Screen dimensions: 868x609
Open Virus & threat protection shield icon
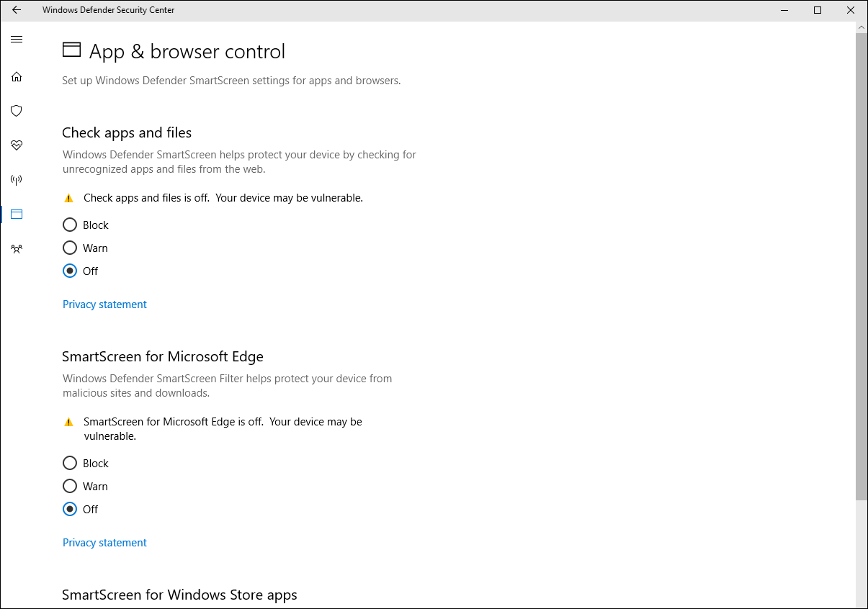[x=17, y=111]
